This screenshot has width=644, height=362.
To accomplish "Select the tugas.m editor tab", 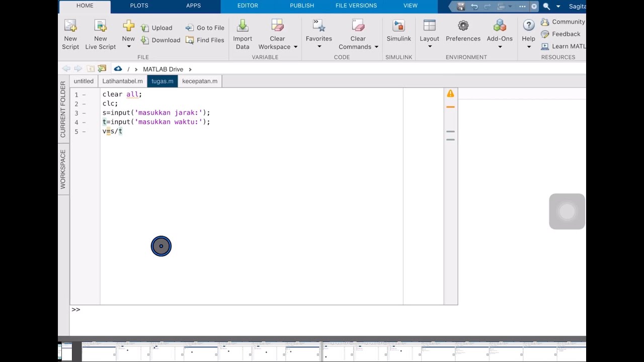I will pos(163,81).
